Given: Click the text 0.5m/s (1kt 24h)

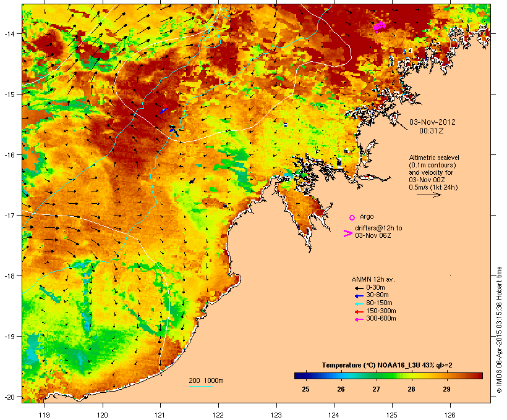Looking at the screenshot, I should [433, 187].
